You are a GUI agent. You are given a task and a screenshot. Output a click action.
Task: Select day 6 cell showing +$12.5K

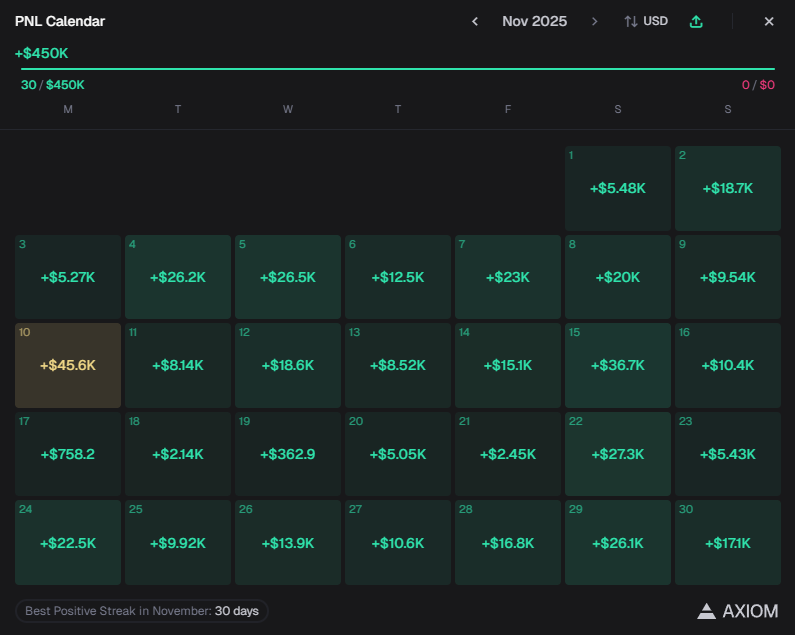click(398, 277)
